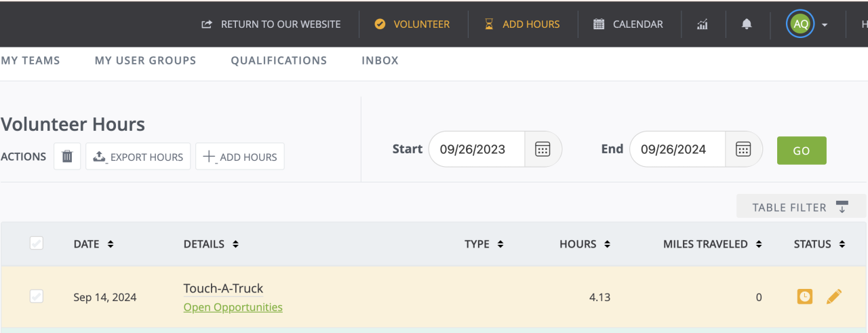This screenshot has width=868, height=333.
Task: Click the pencil edit icon for Touch-A-Truck
Action: [833, 296]
